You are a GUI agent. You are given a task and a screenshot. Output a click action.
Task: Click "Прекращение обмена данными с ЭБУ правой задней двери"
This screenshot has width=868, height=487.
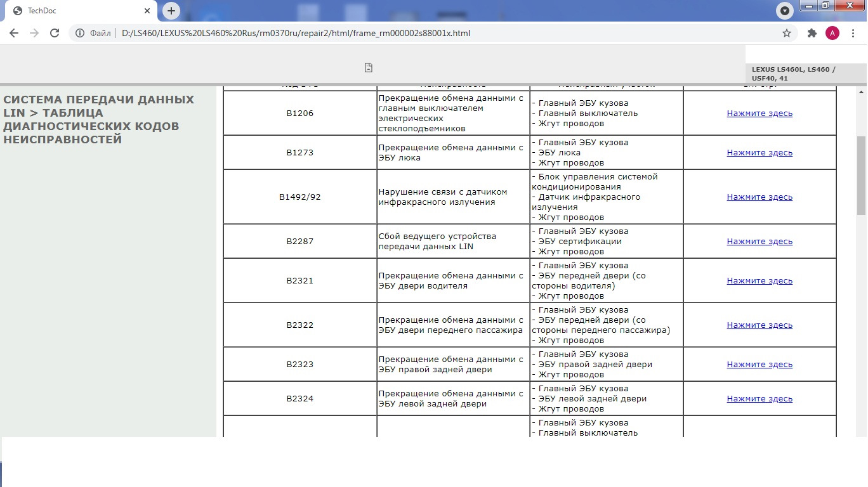coord(451,365)
